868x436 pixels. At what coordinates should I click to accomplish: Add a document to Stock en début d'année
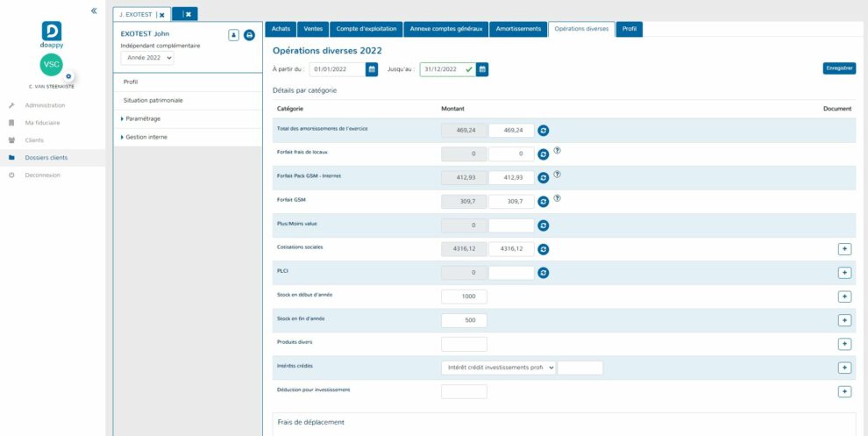click(844, 297)
